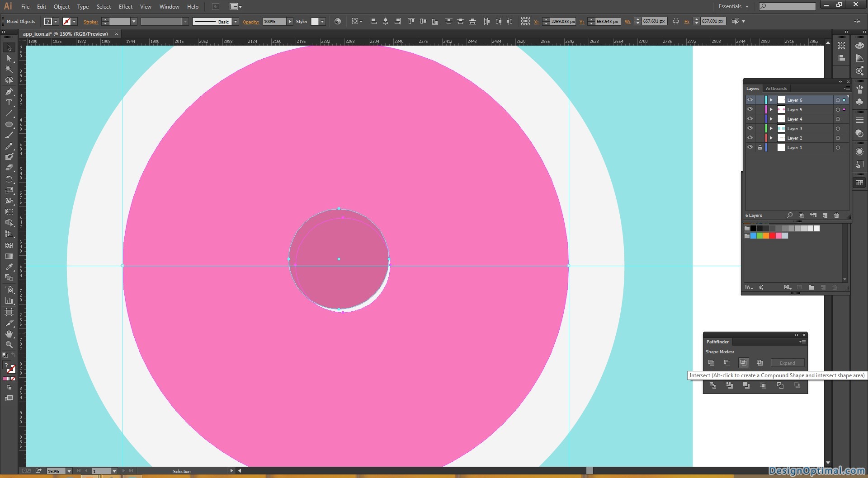Open Pathfinder panel options menu
The width and height of the screenshot is (868, 478).
point(802,342)
